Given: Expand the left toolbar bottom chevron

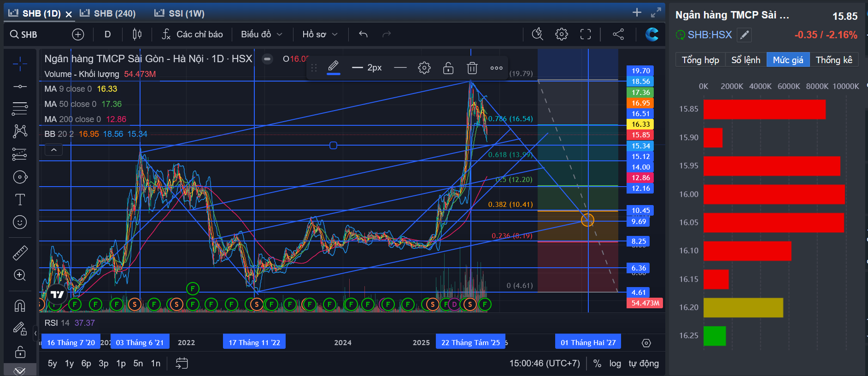Looking at the screenshot, I should (x=20, y=370).
